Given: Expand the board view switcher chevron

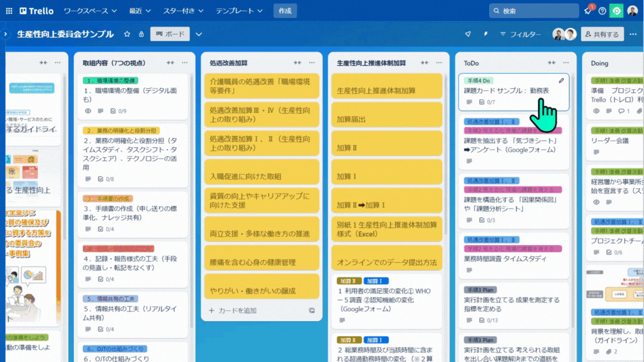Looking at the screenshot, I should tap(199, 34).
